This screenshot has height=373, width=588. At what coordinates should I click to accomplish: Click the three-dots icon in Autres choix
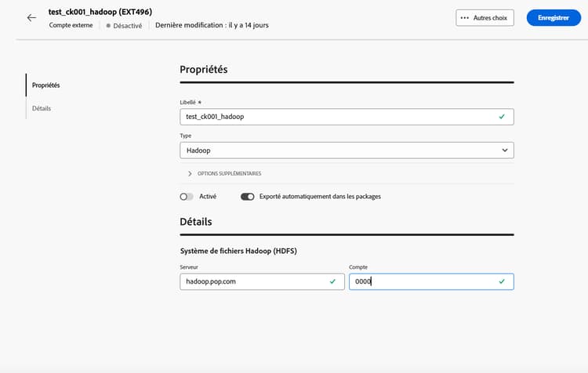[465, 18]
